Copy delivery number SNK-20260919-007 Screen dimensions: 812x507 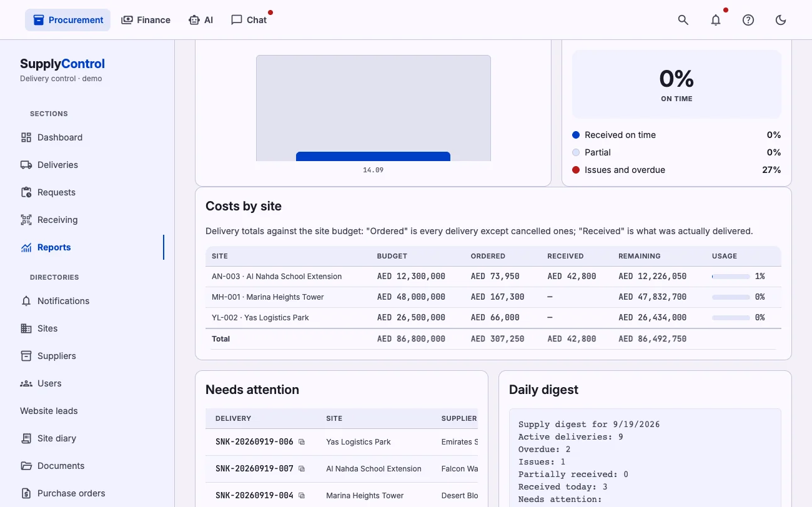pyautogui.click(x=302, y=469)
